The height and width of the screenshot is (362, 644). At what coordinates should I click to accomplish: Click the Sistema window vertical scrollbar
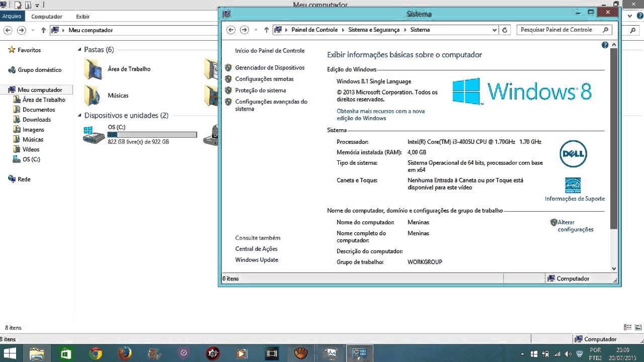click(x=614, y=139)
